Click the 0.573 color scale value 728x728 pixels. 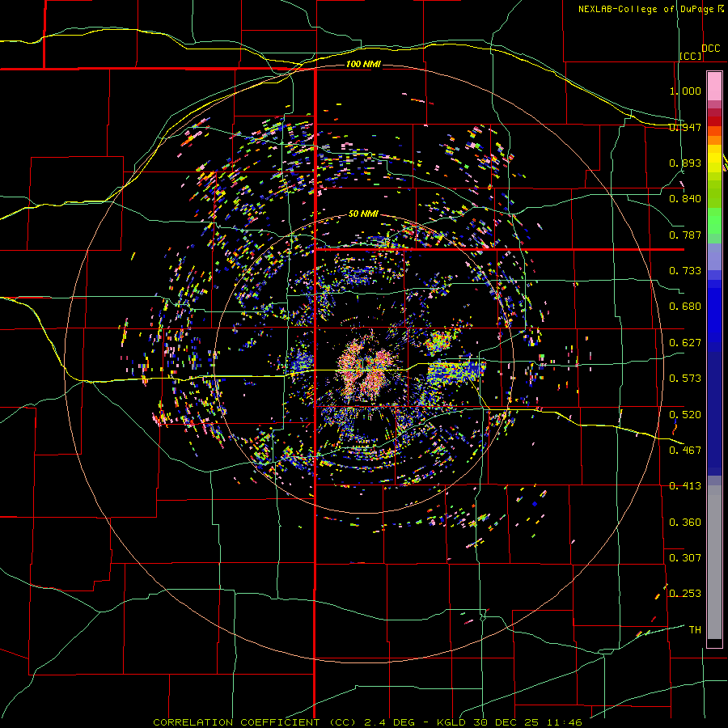tap(685, 379)
